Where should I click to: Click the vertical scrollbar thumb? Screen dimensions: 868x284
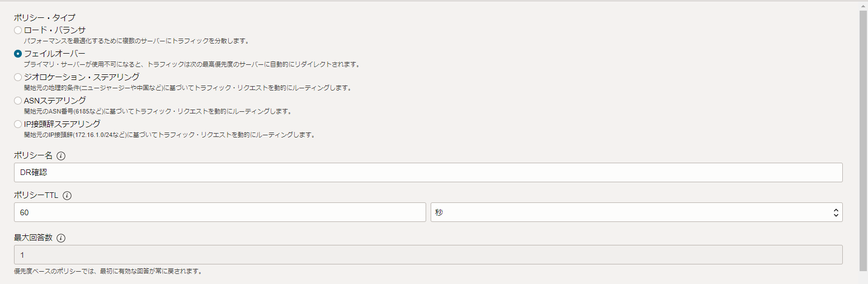click(x=864, y=140)
